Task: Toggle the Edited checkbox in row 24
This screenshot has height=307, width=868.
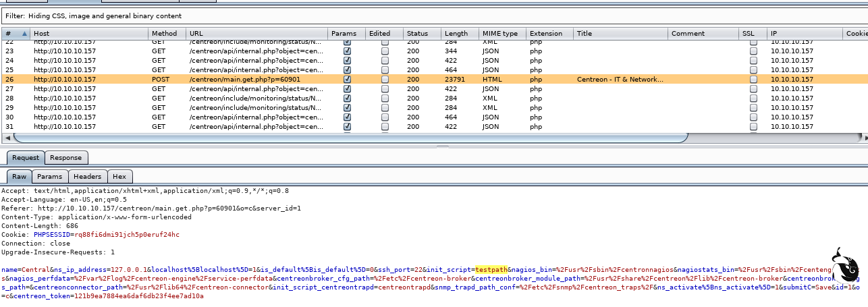Action: click(x=385, y=60)
